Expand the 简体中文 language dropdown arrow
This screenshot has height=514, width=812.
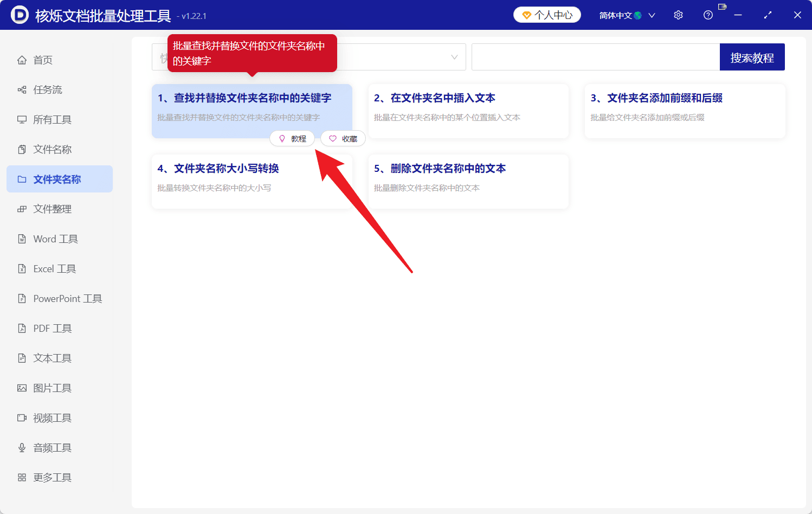coord(652,15)
